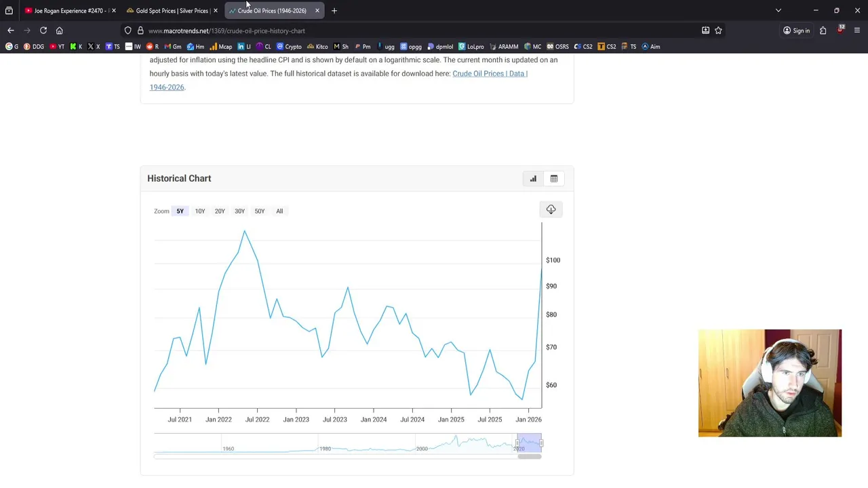Click the Sign in button

point(796,30)
